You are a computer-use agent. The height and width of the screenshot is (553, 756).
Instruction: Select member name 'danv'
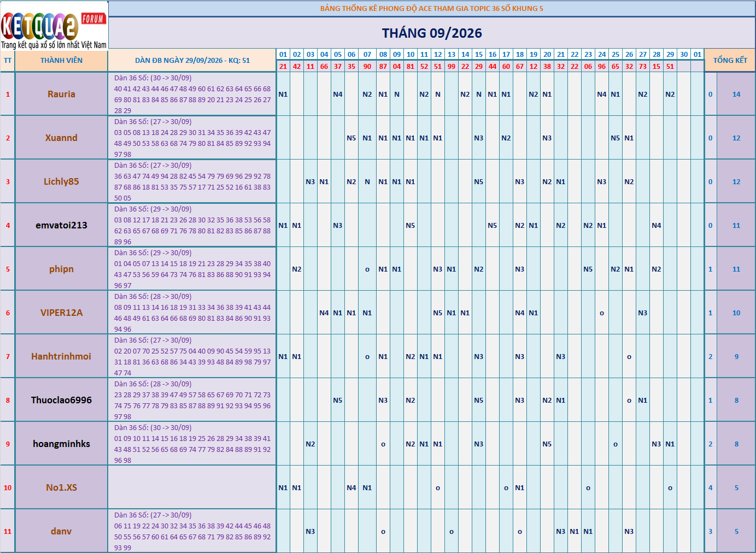(x=61, y=531)
